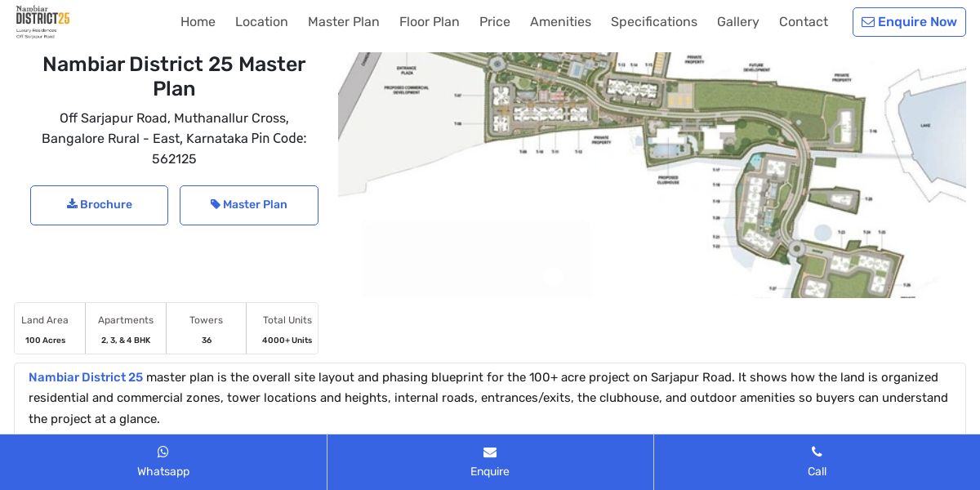Click the Call label in bottom bar
This screenshot has width=980, height=490.
pyautogui.click(x=817, y=471)
